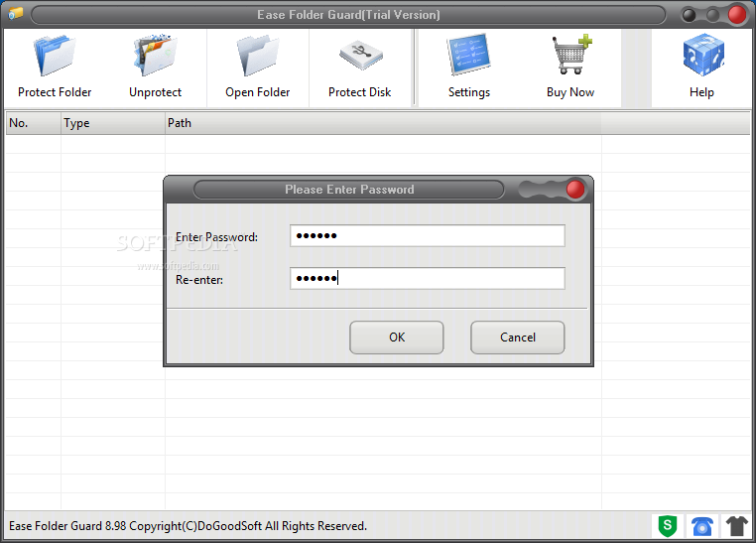The height and width of the screenshot is (543, 756).
Task: Click the copyright text in status bar
Action: [x=189, y=526]
